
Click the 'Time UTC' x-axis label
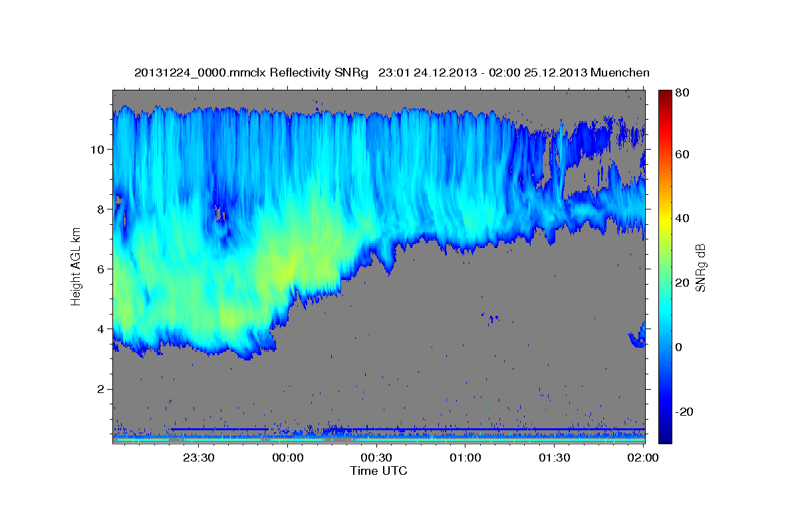[378, 471]
